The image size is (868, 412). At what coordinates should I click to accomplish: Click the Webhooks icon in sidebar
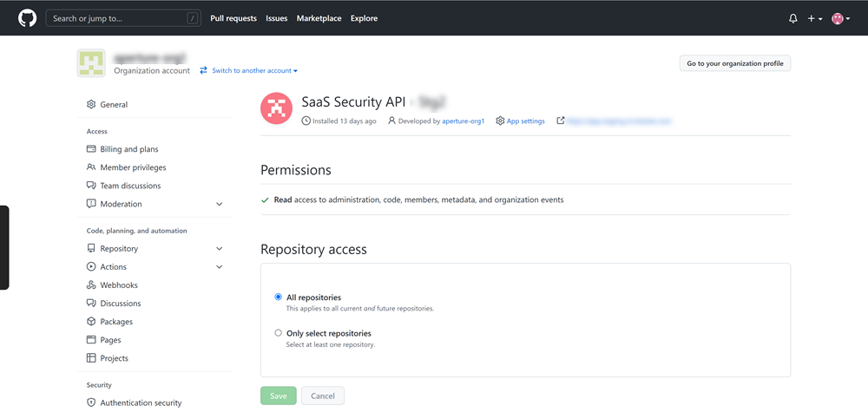91,285
